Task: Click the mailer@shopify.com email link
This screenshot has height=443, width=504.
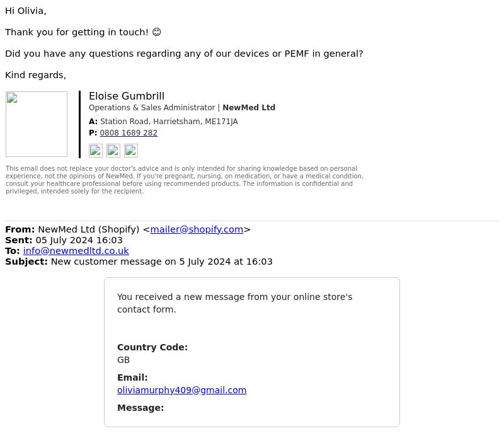Action: tap(197, 229)
